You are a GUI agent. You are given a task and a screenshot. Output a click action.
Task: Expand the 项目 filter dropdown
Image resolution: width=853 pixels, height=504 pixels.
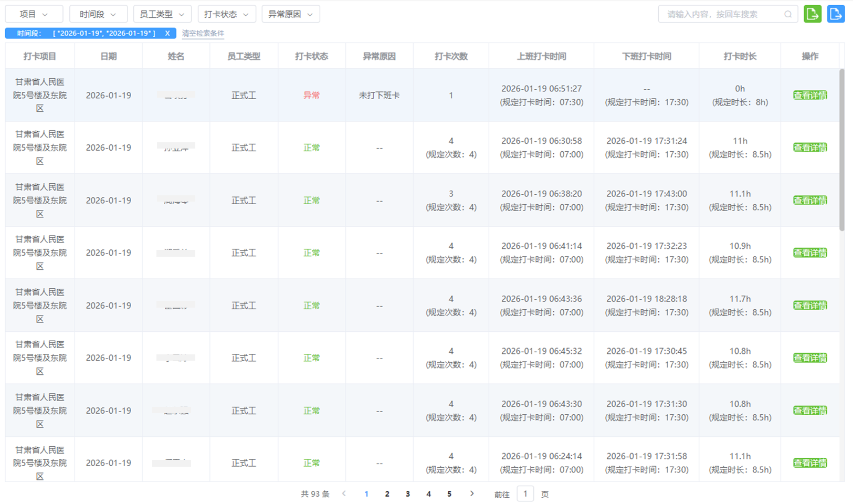(34, 14)
